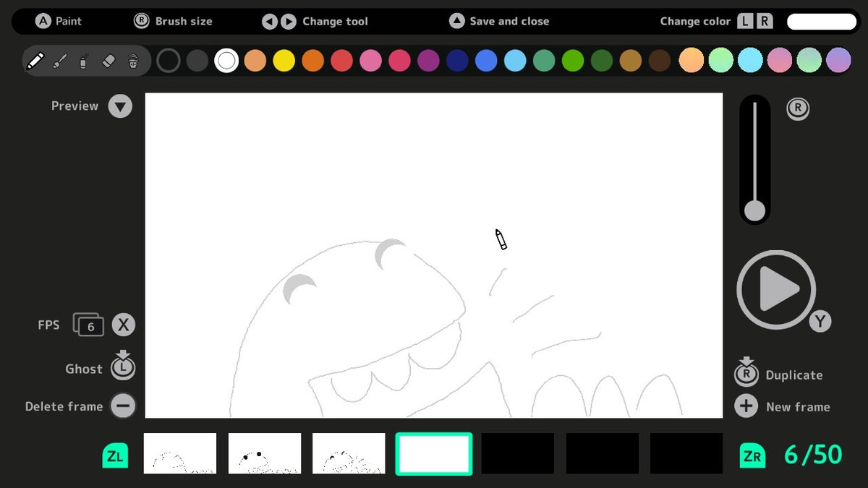868x488 pixels.
Task: Pick the dark gray color swatch
Action: point(197,61)
